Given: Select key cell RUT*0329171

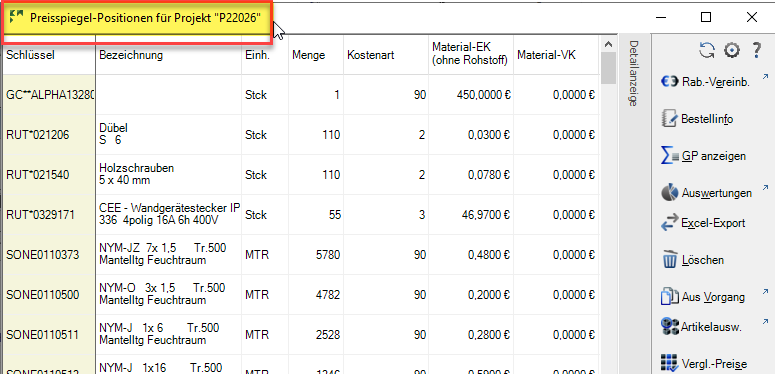Looking at the screenshot, I should pos(49,215).
